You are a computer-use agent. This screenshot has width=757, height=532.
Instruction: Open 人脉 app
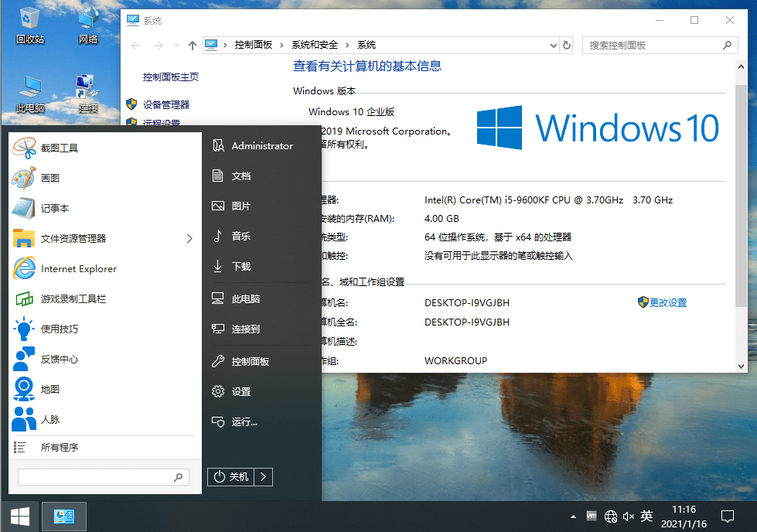click(104, 419)
